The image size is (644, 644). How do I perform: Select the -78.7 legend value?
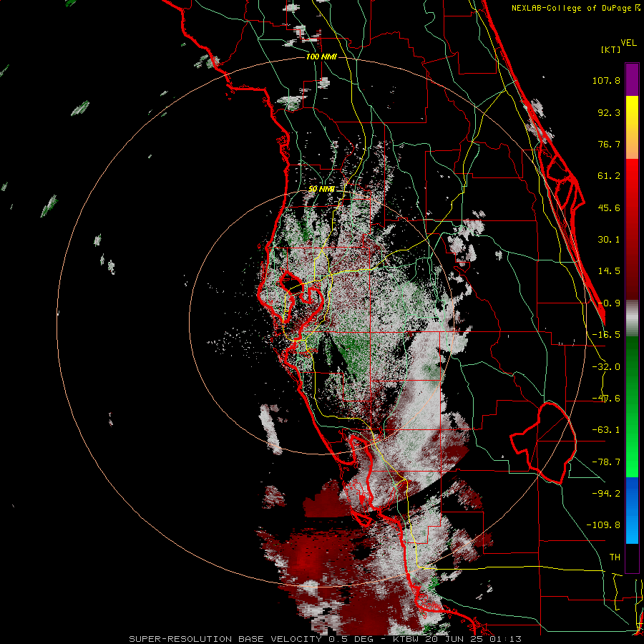tap(606, 462)
